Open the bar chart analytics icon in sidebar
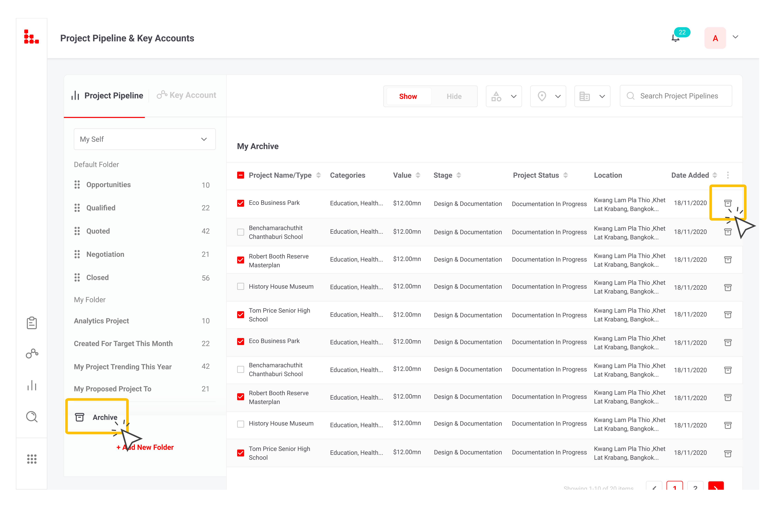 click(x=32, y=385)
